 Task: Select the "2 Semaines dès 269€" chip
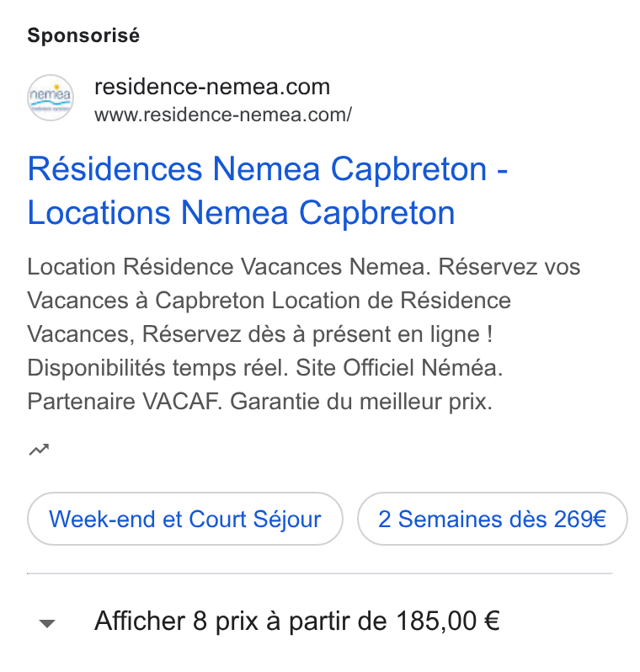point(492,519)
